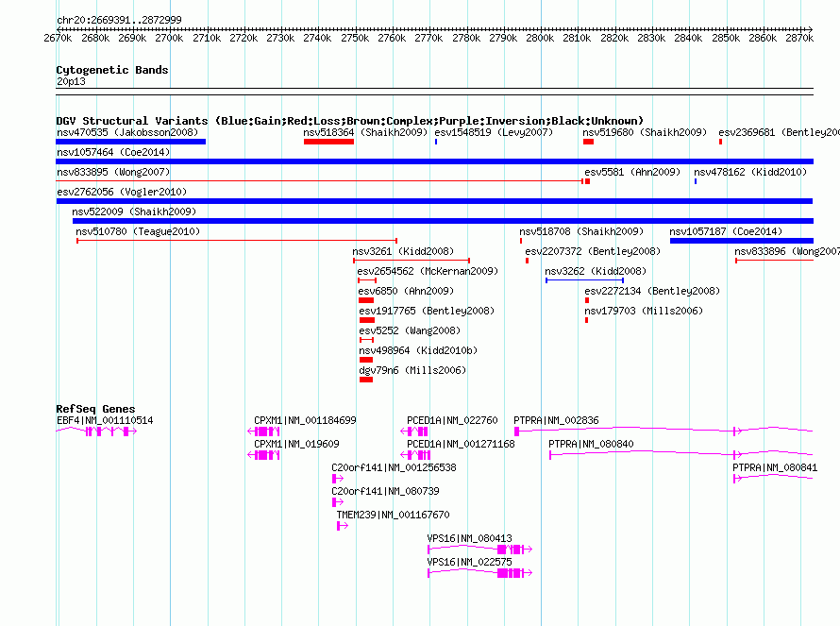Open CPXM1|NM_001184699 gene label
Screen dimensions: 840x626
[x=305, y=421]
